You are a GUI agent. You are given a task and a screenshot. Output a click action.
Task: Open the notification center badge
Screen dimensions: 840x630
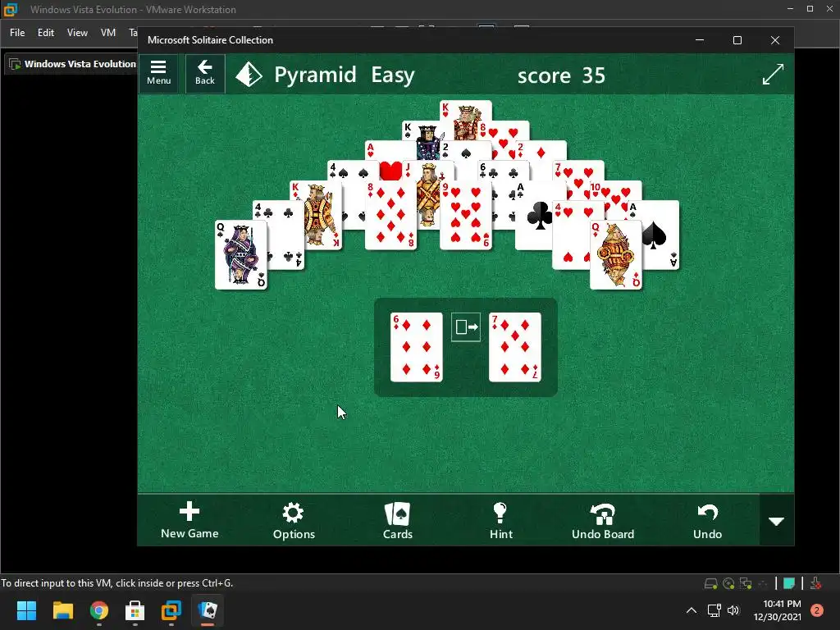coord(817,610)
